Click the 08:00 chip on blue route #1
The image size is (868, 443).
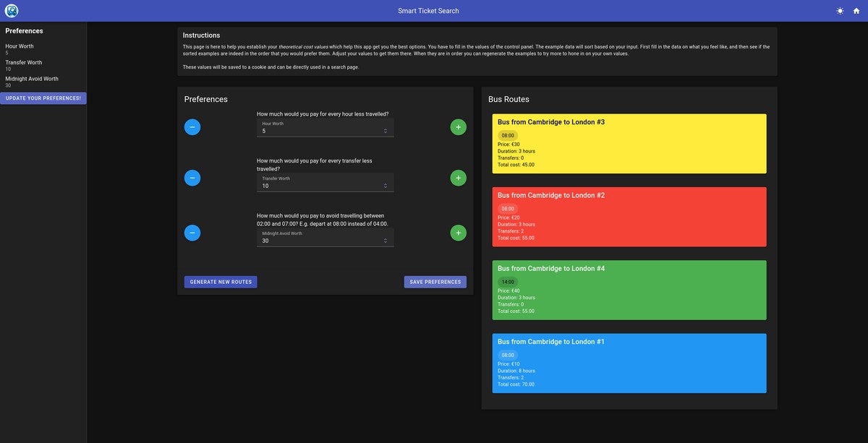[x=508, y=355]
